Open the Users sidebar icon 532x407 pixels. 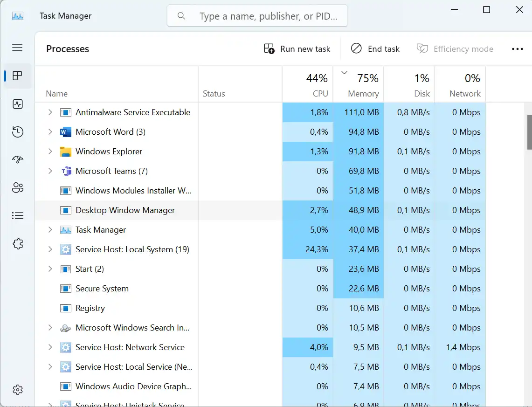(17, 187)
